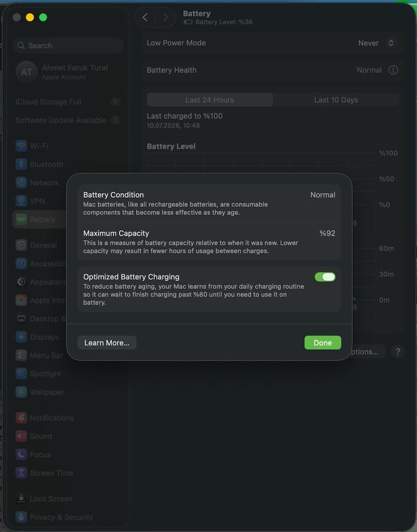Go back with the left chevron
Screen dimensions: 417x532
pyautogui.click(x=145, y=17)
